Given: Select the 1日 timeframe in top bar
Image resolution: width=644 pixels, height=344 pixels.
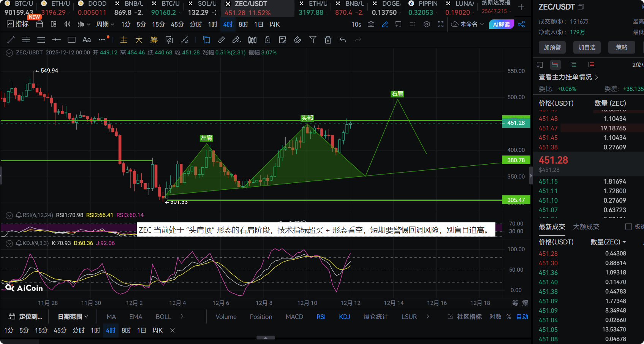Looking at the screenshot, I should point(258,24).
